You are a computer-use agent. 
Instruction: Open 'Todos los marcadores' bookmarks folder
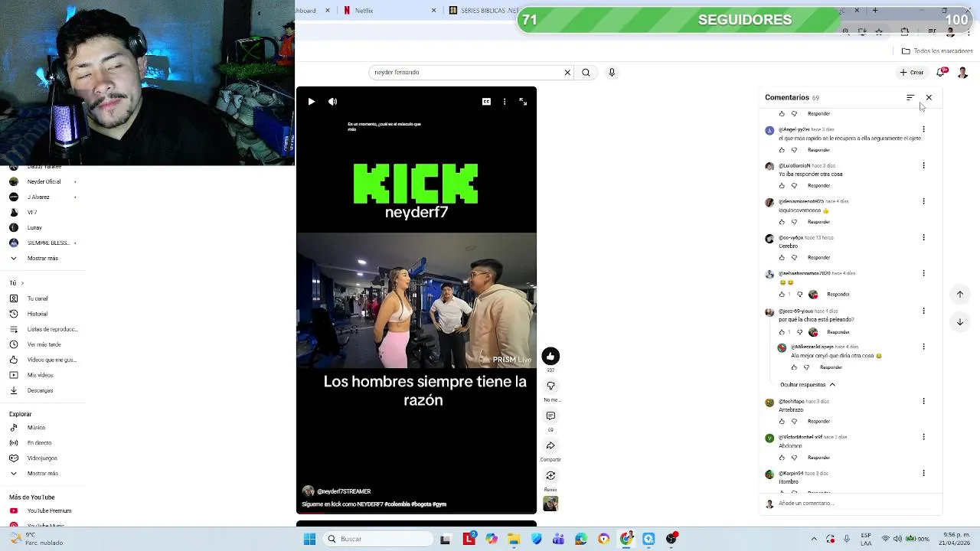point(937,51)
